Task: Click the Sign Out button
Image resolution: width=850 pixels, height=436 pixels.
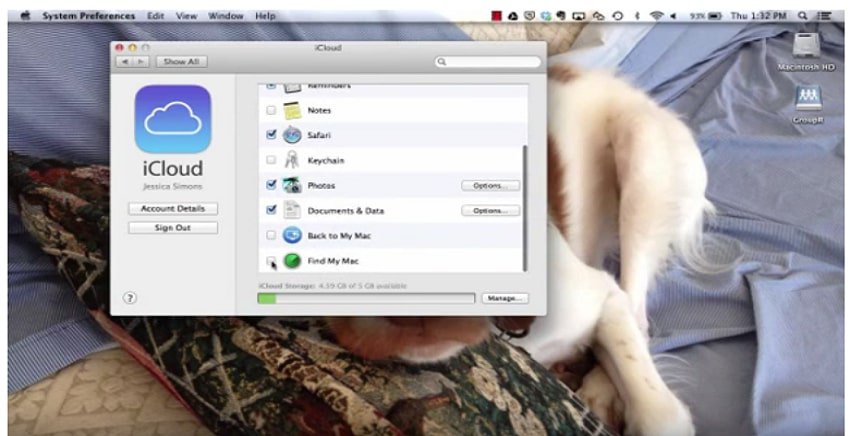Action: (x=173, y=228)
